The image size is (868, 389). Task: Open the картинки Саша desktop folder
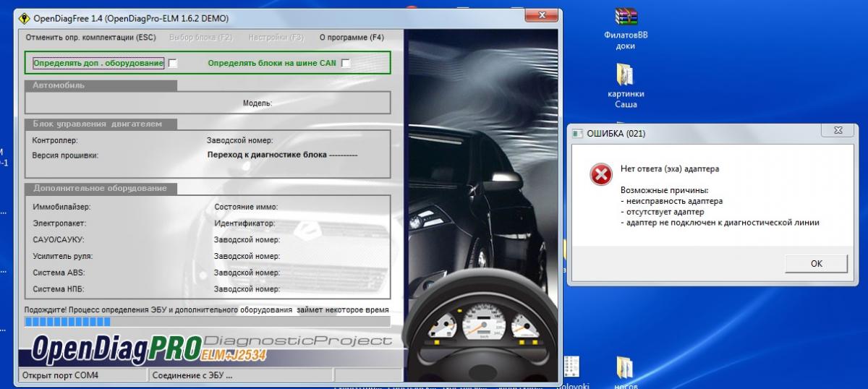[x=626, y=86]
